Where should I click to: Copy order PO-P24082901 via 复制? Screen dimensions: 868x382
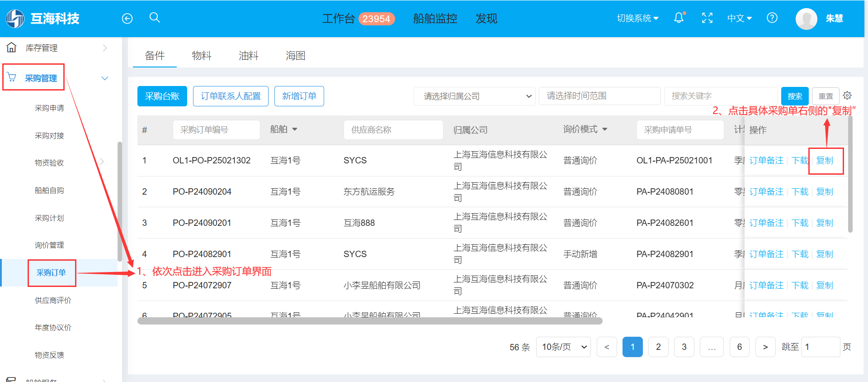pos(825,254)
